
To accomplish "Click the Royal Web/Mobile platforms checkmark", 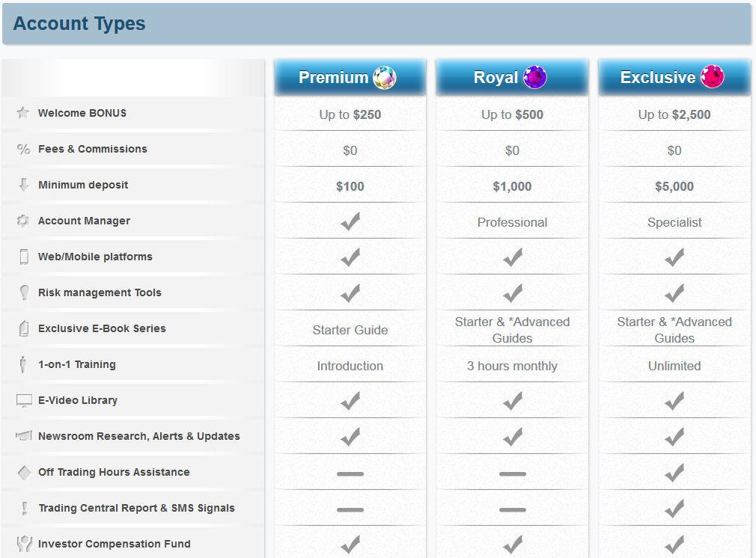I will (x=513, y=257).
